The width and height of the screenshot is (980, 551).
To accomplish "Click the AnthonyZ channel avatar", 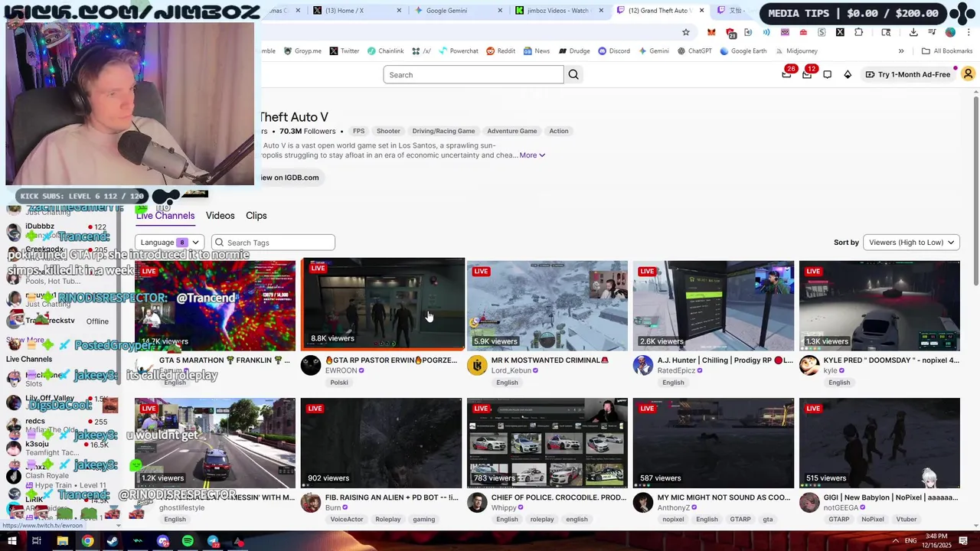I will pos(643,503).
